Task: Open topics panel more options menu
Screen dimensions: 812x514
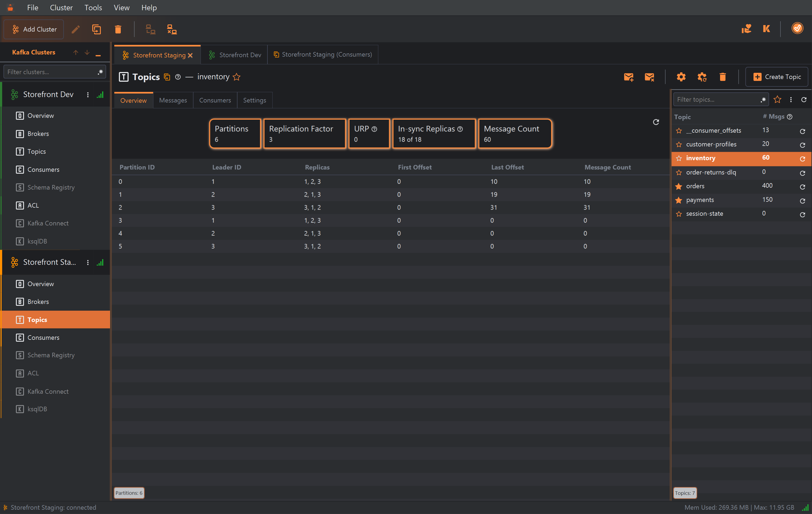Action: 791,100
